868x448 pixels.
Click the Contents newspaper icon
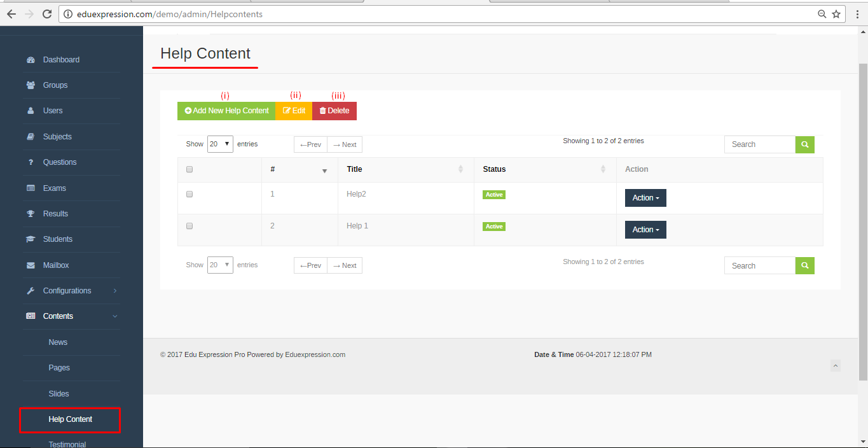[31, 316]
